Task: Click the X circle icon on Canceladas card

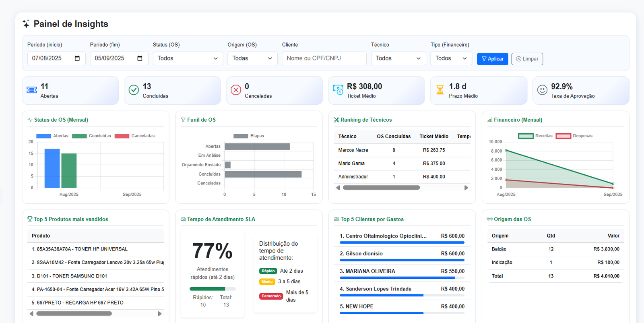Action: pyautogui.click(x=236, y=90)
